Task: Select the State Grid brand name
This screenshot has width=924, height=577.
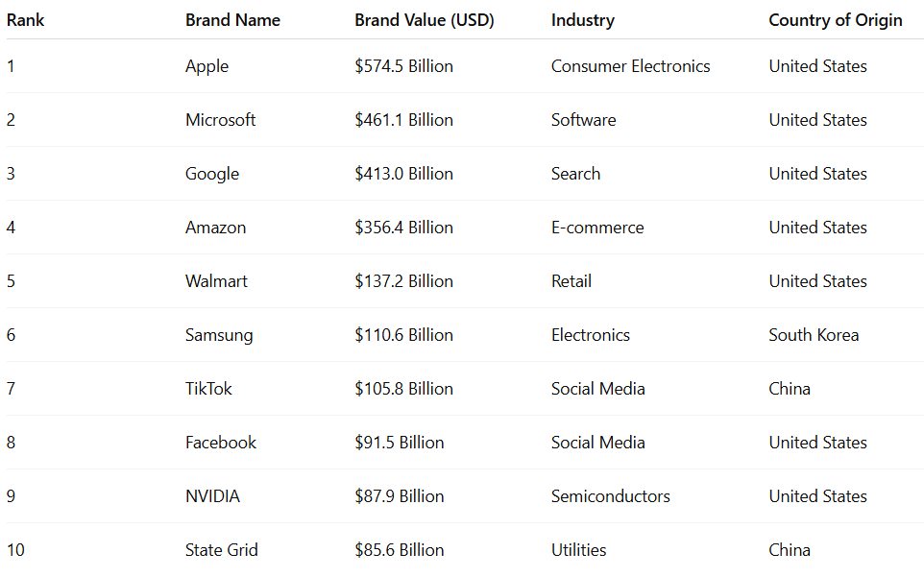Action: point(221,550)
